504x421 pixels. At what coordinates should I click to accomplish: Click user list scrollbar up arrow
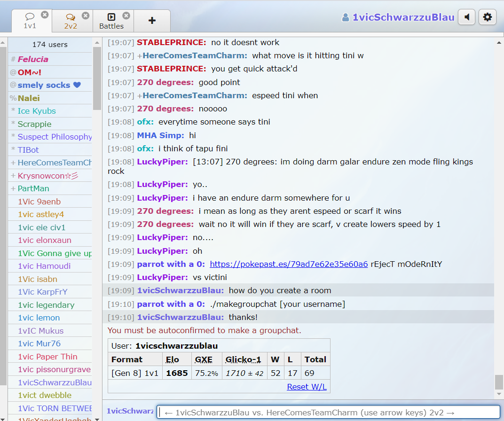coord(97,42)
